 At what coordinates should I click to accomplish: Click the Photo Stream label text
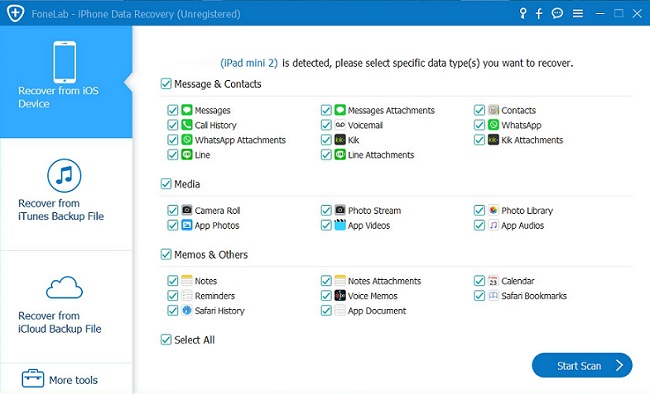click(x=375, y=210)
